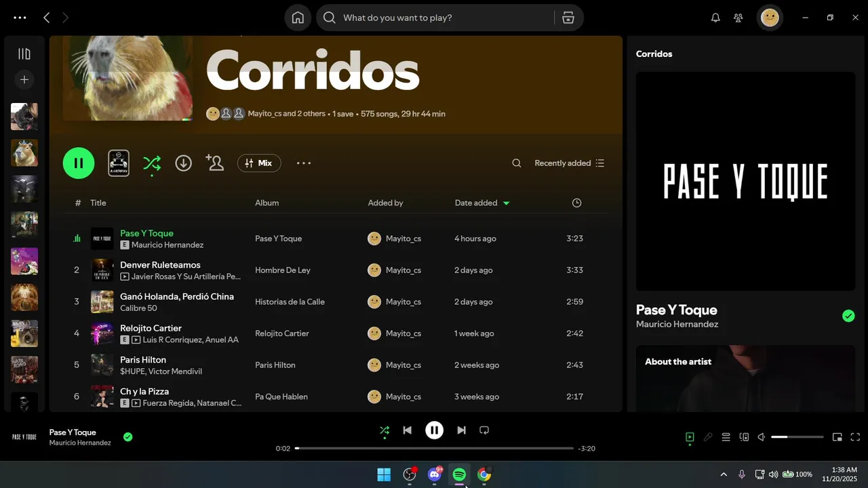Select the Ganó Holanda, Perdió China track
Screen dimensions: 868x488
pos(177,296)
